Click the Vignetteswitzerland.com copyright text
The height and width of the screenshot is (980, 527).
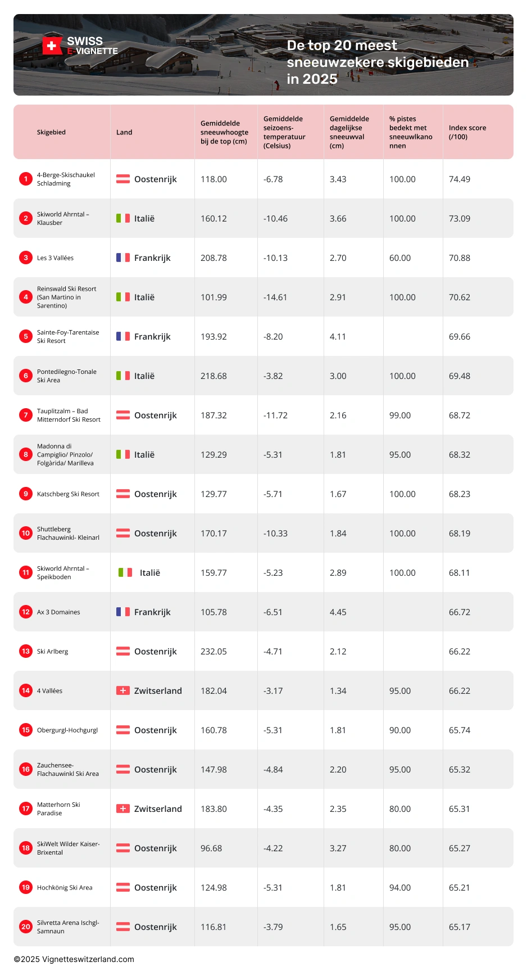pyautogui.click(x=74, y=959)
